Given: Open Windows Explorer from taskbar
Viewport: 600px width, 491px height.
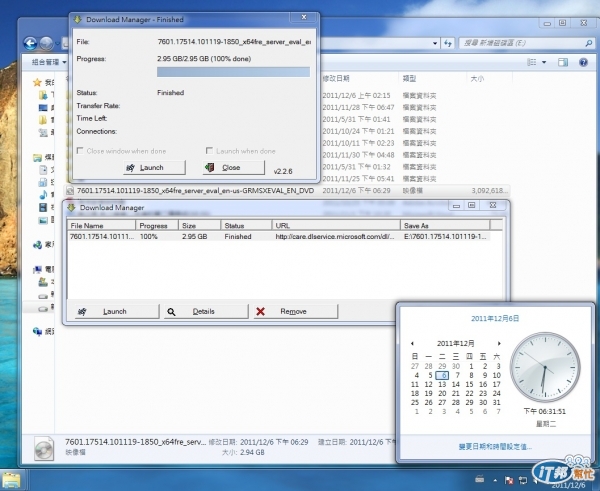Looking at the screenshot, I should pyautogui.click(x=11, y=481).
